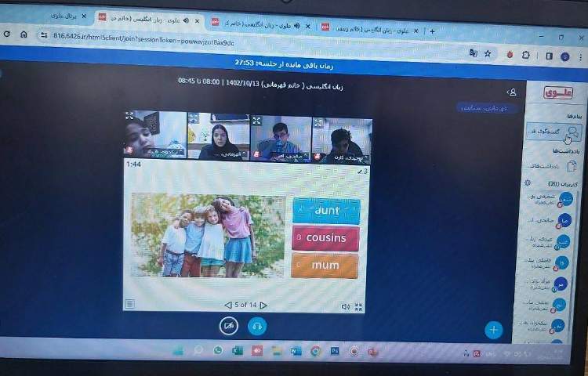588x376 pixels.
Task: Select the first user in participants list
Action: click(x=549, y=199)
